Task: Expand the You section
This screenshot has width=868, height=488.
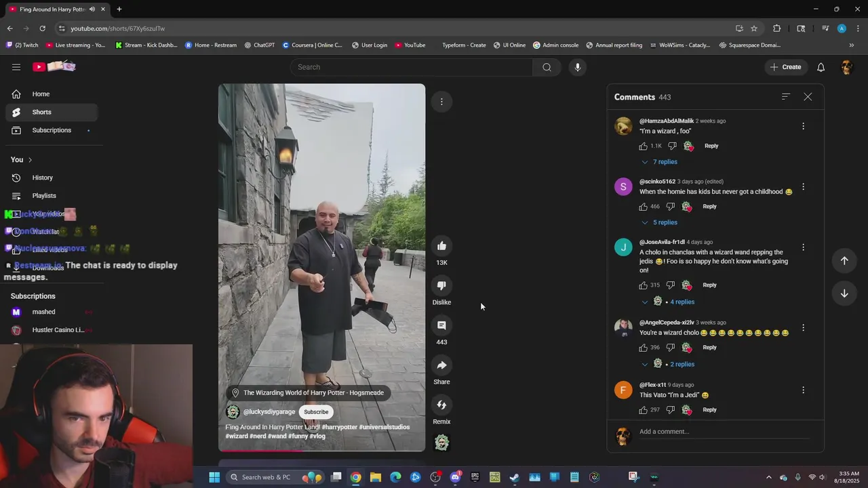Action: [22, 160]
